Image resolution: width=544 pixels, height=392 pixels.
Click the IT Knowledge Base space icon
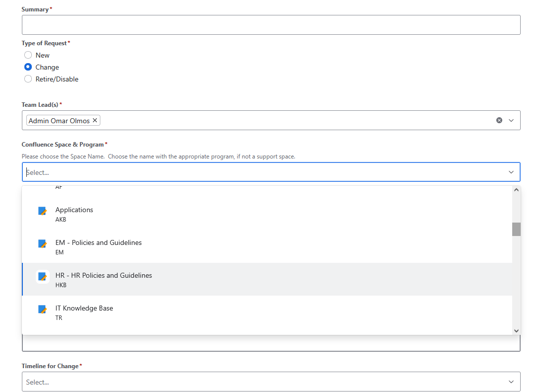pos(42,310)
